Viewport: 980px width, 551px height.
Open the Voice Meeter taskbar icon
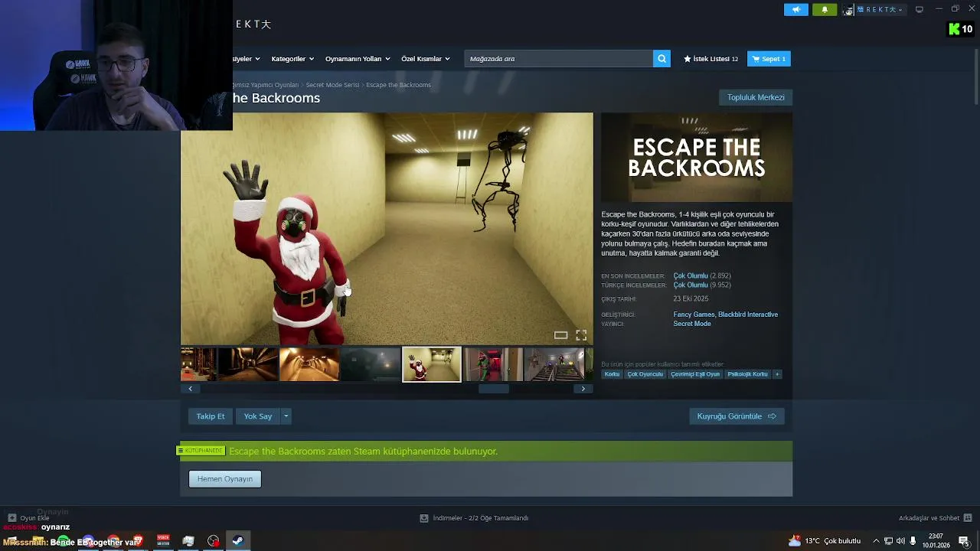163,541
